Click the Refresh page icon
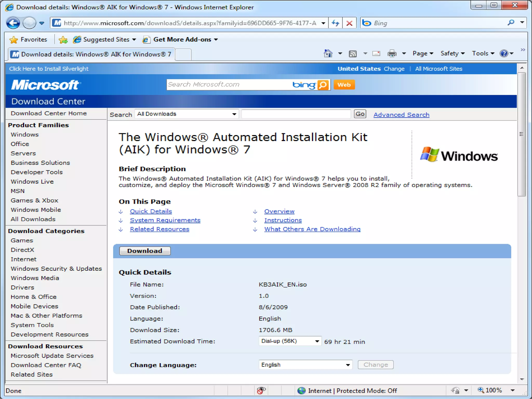The image size is (532, 399). tap(335, 23)
